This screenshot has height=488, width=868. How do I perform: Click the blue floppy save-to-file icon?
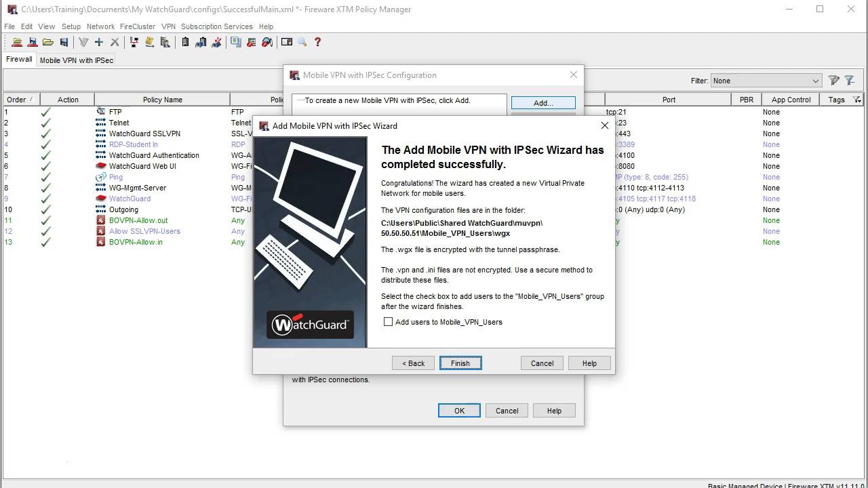[64, 42]
